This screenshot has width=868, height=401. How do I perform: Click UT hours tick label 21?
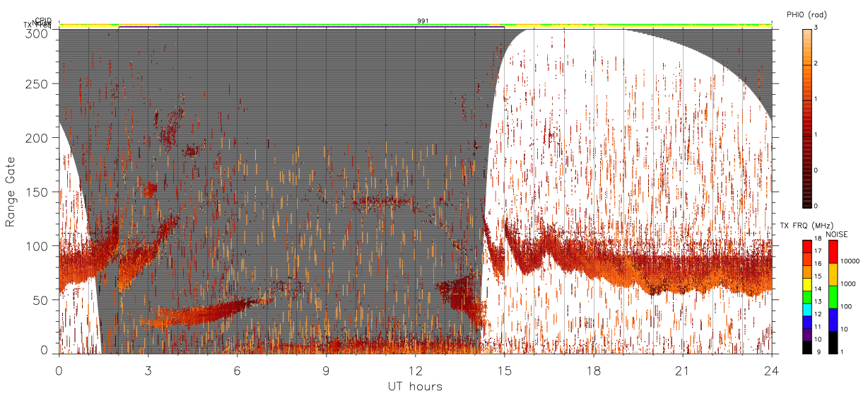pos(683,370)
